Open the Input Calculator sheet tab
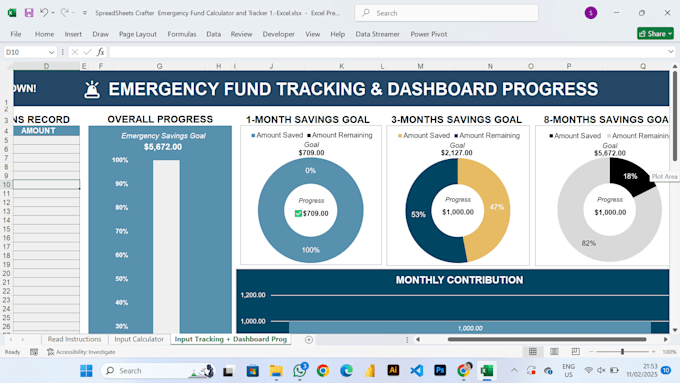This screenshot has height=383, width=680. 139,339
